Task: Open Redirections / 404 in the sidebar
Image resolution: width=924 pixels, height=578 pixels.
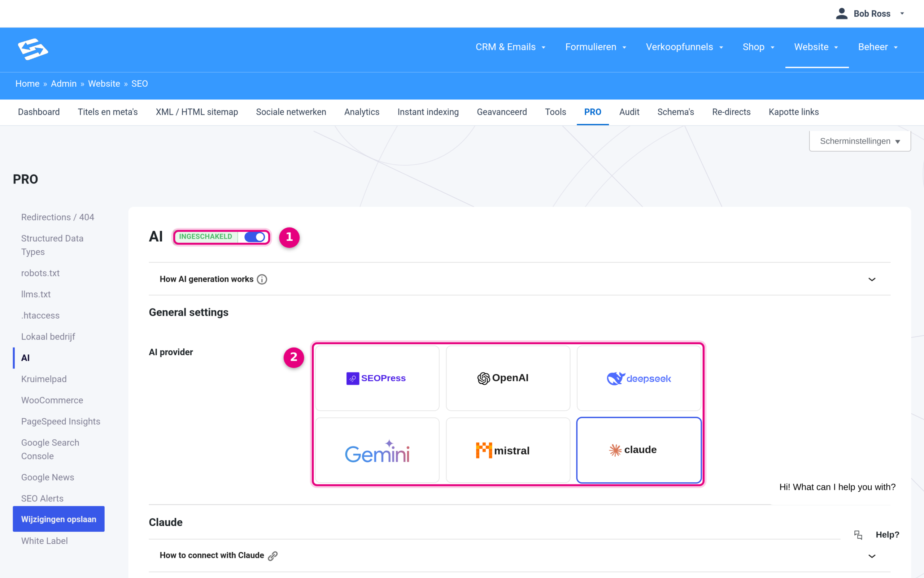Action: pyautogui.click(x=58, y=217)
